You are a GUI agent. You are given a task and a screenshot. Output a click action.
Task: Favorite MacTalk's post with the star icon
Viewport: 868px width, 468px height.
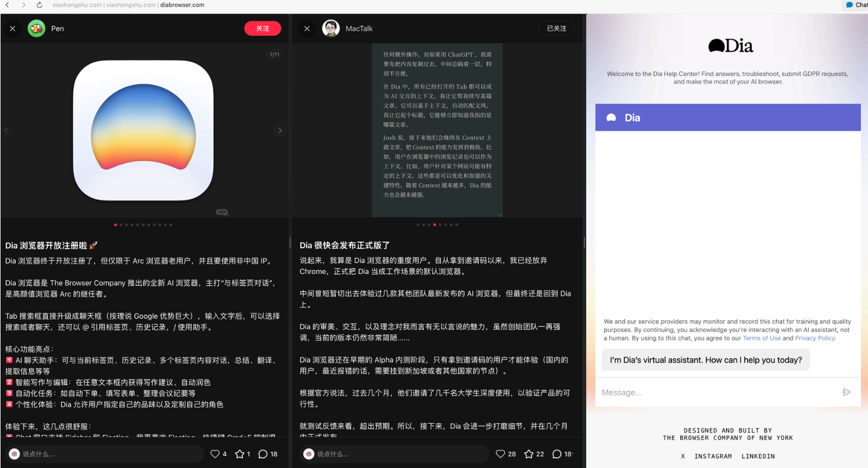click(529, 454)
